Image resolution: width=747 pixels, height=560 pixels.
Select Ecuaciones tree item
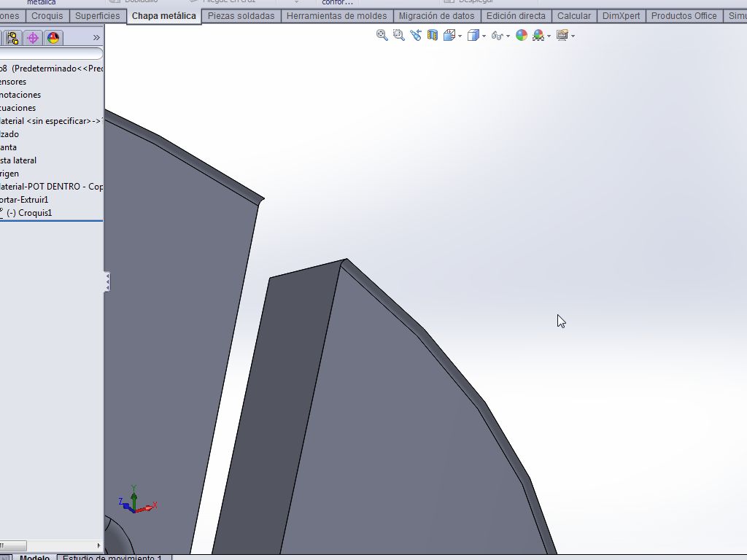coord(18,108)
